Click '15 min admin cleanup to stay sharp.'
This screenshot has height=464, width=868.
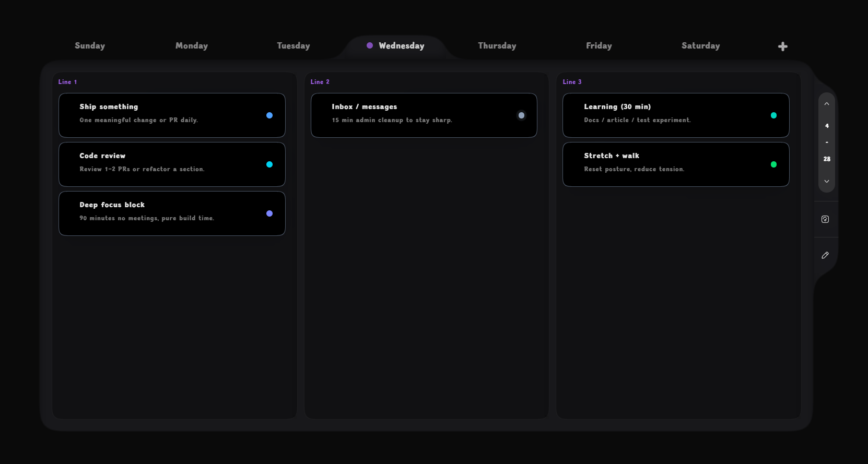(x=392, y=120)
